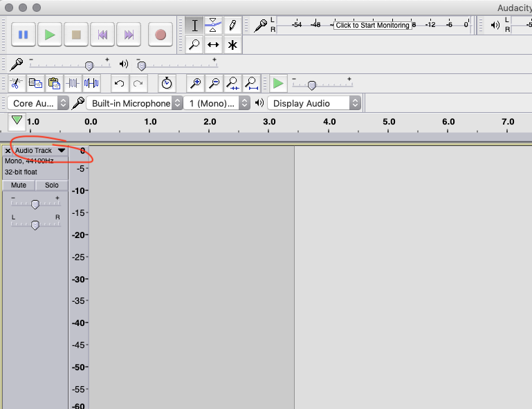532x409 pixels.
Task: Click the Paste clipboard icon
Action: coord(54,83)
